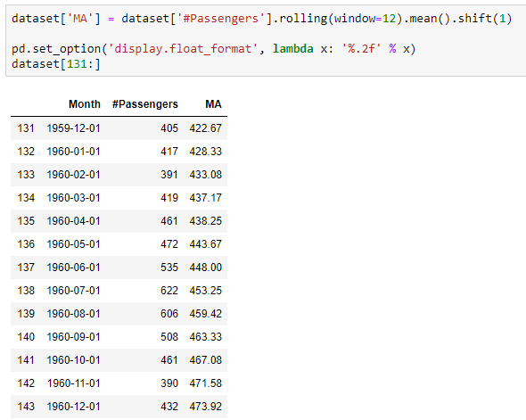Click passenger value 606
Viewport: 526px width, 420px height.
pyautogui.click(x=169, y=313)
